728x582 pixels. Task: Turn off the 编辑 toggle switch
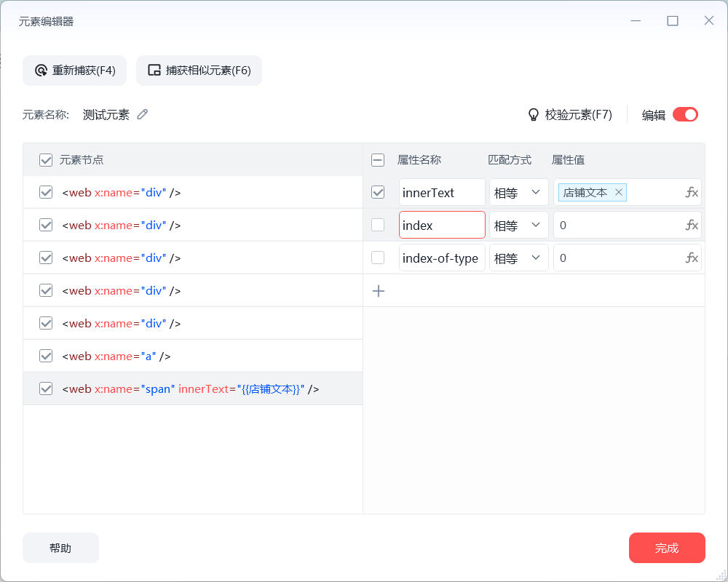(685, 114)
